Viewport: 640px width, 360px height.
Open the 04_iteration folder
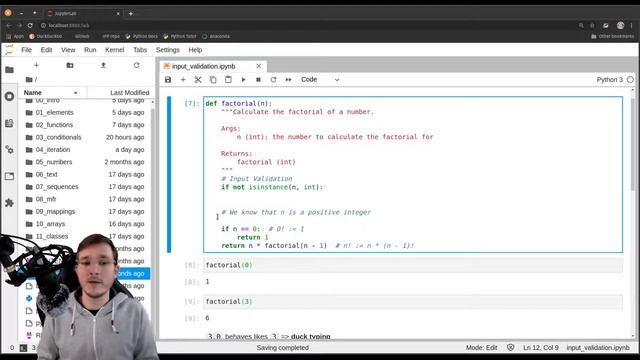click(85, 150)
